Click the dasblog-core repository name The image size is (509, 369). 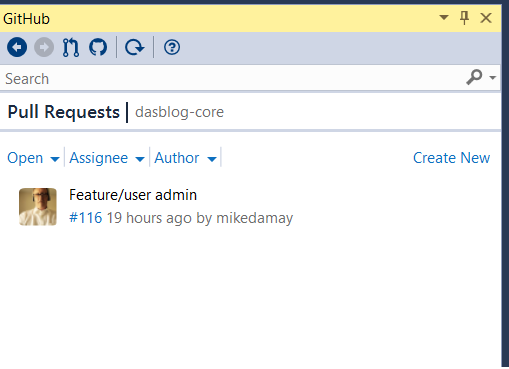point(179,112)
